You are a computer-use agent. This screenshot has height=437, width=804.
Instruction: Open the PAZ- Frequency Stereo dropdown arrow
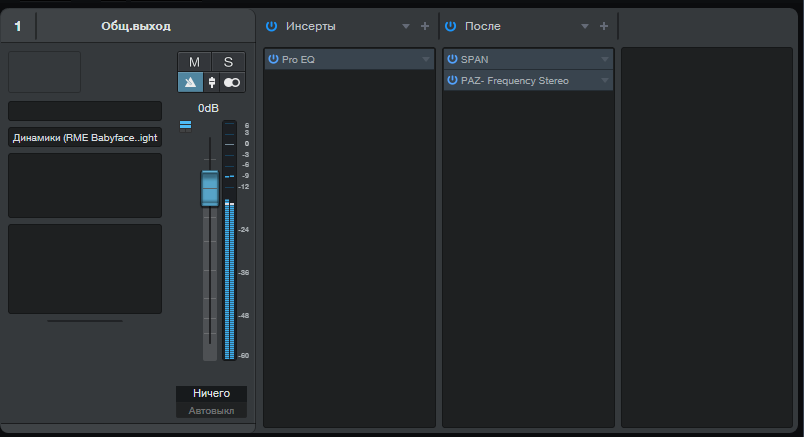click(x=605, y=80)
